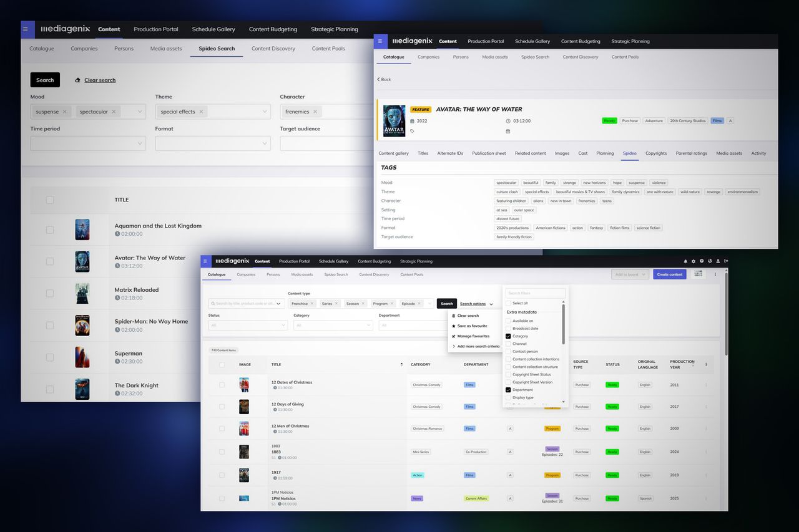This screenshot has width=799, height=532.
Task: Click the filters list scrollbar in metadata popup
Action: (564, 324)
